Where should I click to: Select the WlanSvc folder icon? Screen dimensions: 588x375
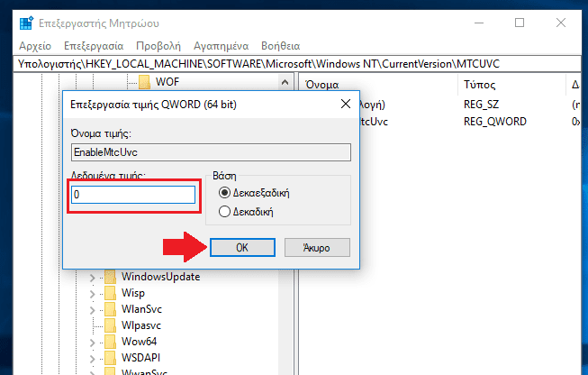pyautogui.click(x=110, y=309)
